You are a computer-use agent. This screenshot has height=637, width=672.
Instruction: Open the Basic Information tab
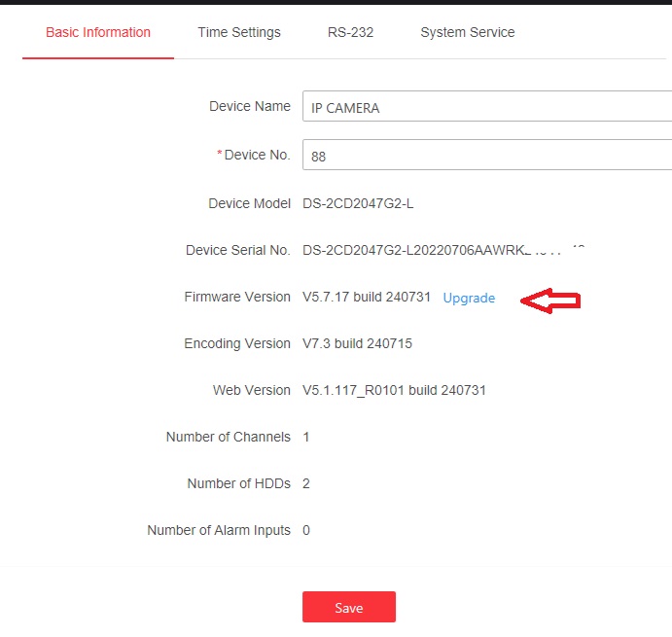(98, 32)
